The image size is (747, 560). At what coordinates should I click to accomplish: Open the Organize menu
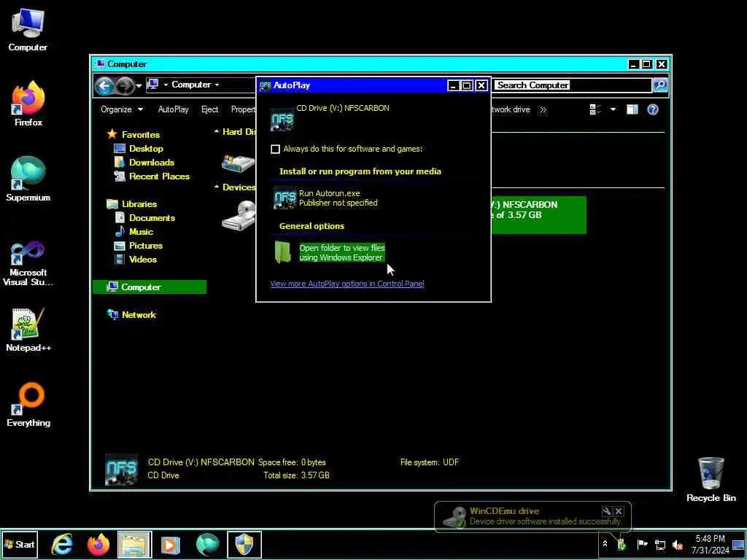tap(122, 109)
